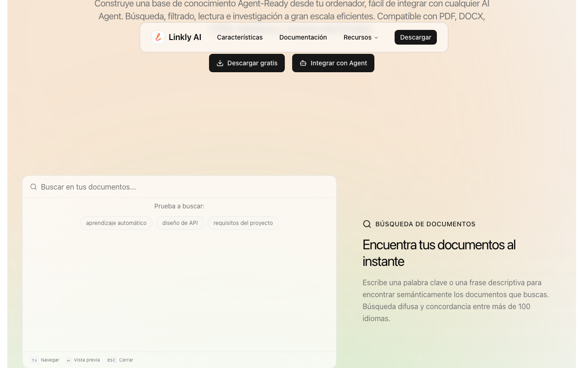Screen dimensions: 588x368
Task: Click the esc key badge for Cerrar
Action: coord(111,360)
